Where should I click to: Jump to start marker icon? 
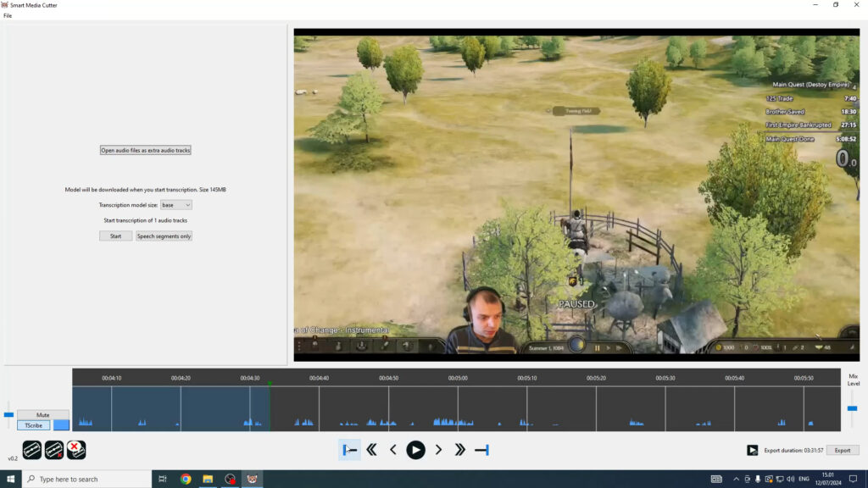click(x=349, y=450)
